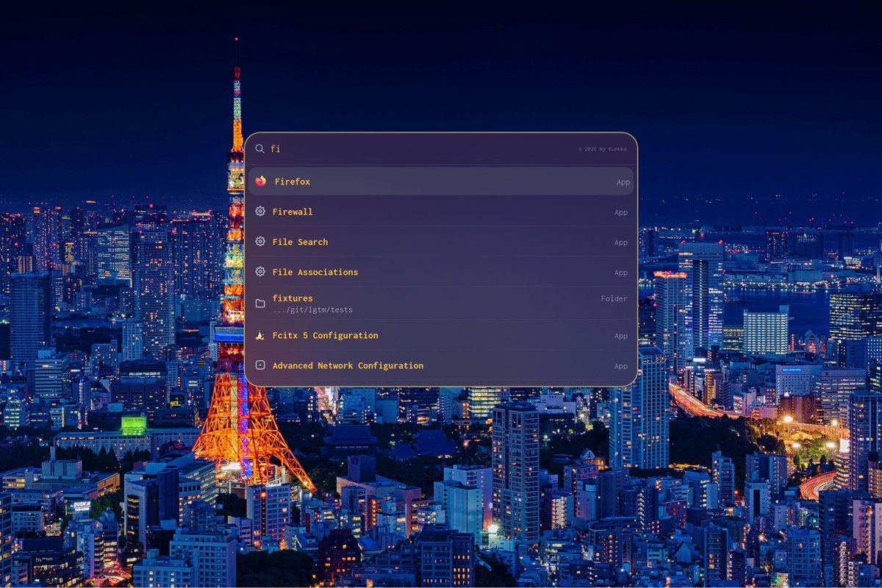Click the Advanced Network Configuration icon
This screenshot has width=882, height=588.
coord(260,365)
